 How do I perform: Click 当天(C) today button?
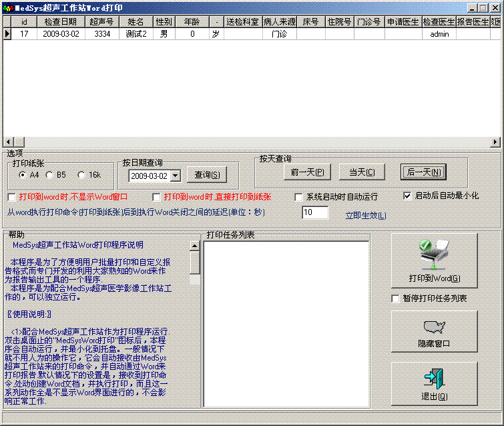pyautogui.click(x=362, y=172)
